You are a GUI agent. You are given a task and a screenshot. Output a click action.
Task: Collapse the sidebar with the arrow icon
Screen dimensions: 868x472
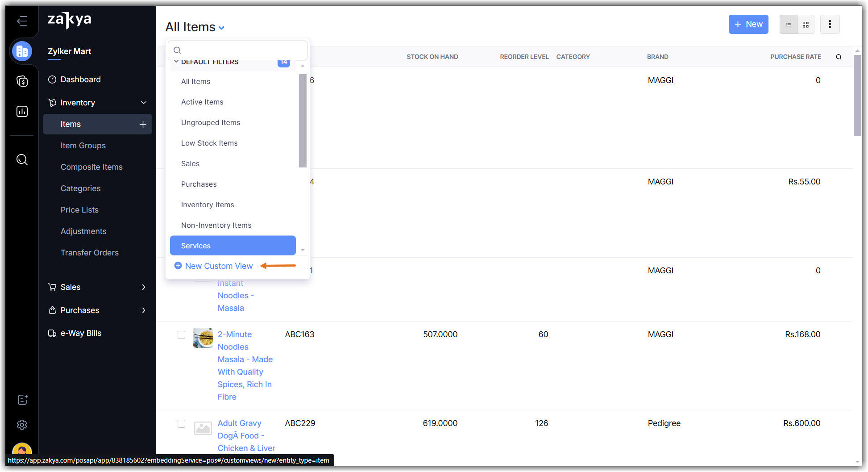coord(22,21)
